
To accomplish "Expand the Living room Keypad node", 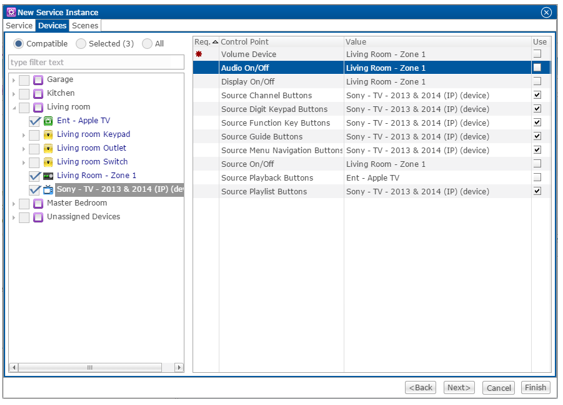I will tap(24, 135).
